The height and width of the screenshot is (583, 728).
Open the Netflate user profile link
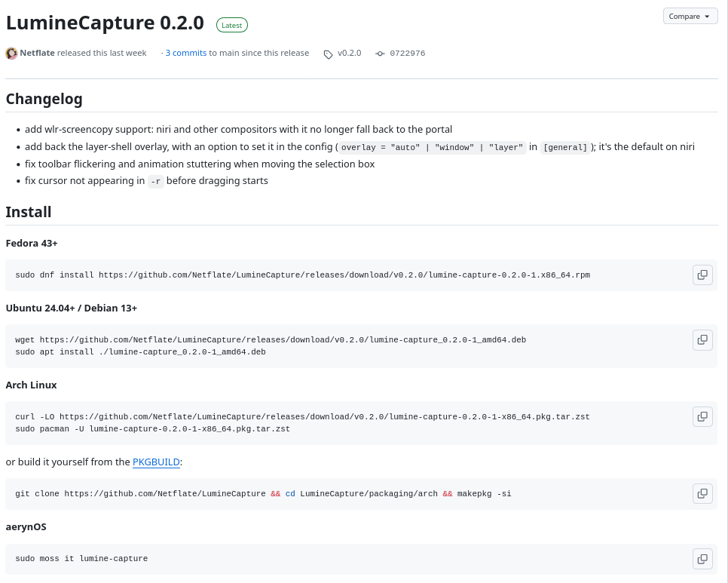pos(37,53)
